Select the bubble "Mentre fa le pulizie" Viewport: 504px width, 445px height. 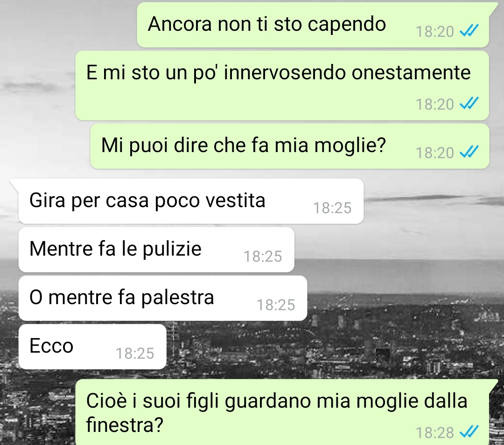(x=156, y=250)
